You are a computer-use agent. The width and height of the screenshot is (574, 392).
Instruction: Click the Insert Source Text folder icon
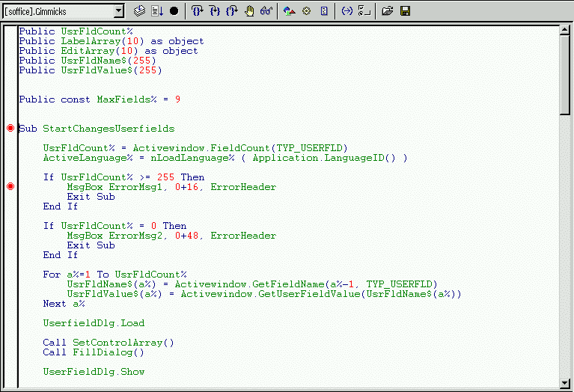388,11
